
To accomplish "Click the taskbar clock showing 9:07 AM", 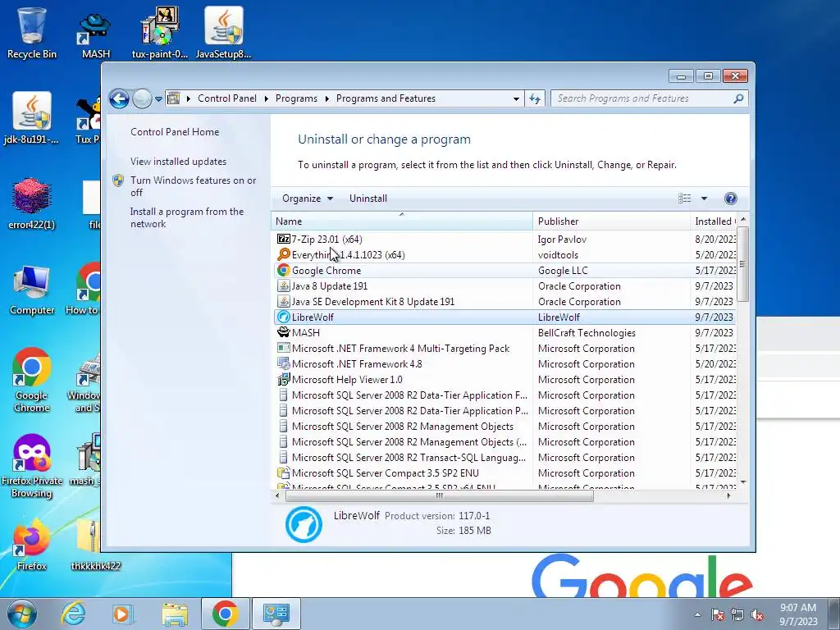I will (798, 614).
